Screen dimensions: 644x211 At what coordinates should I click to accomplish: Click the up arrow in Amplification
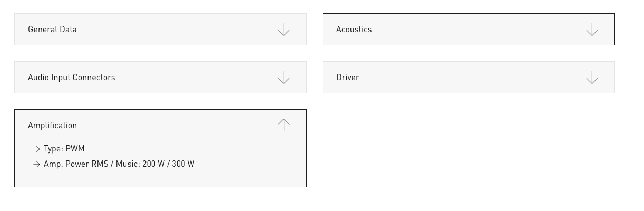tap(284, 125)
